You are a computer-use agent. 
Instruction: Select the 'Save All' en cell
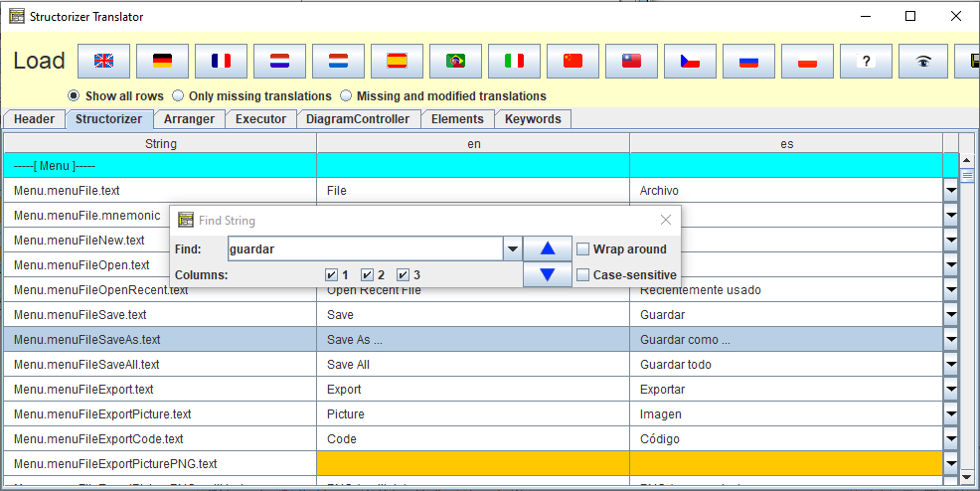pyautogui.click(x=474, y=364)
